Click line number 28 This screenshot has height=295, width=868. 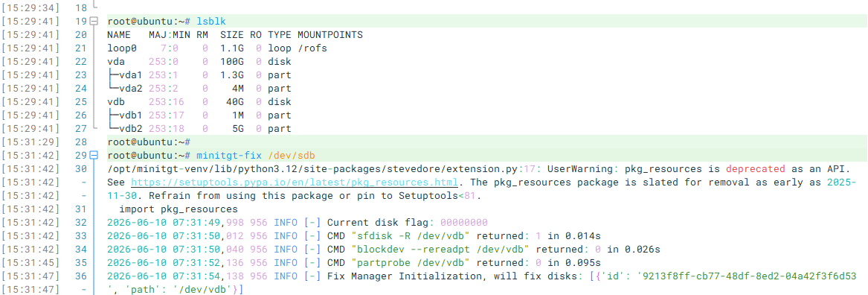(x=80, y=142)
